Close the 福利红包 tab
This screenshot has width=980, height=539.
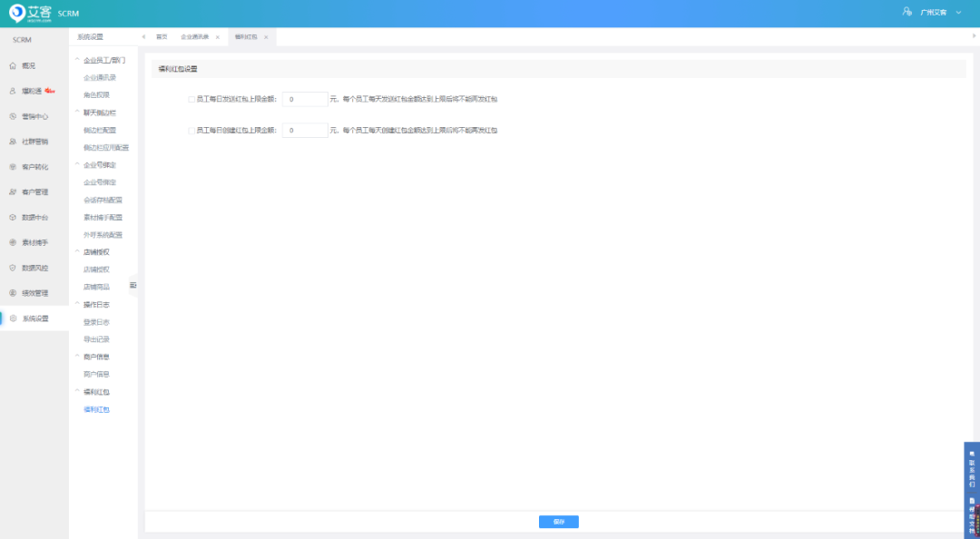(x=266, y=37)
